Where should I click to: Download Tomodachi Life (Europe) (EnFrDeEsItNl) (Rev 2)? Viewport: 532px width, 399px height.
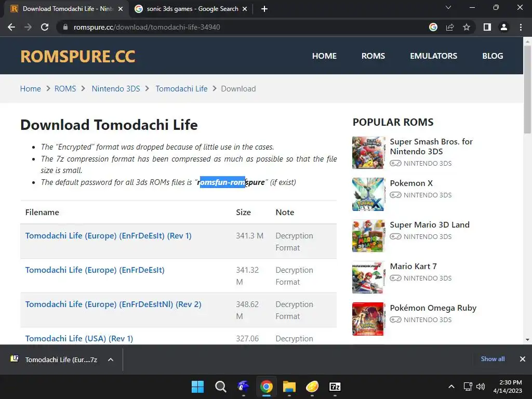click(113, 304)
